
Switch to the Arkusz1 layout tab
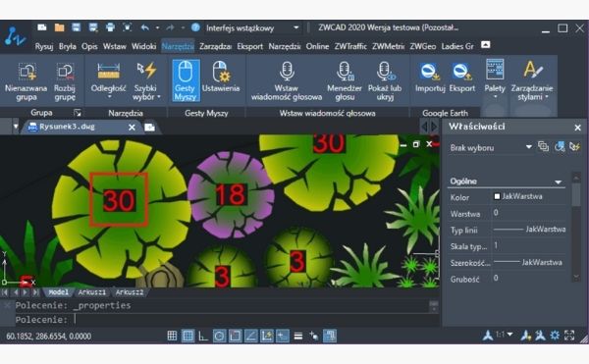coord(92,292)
